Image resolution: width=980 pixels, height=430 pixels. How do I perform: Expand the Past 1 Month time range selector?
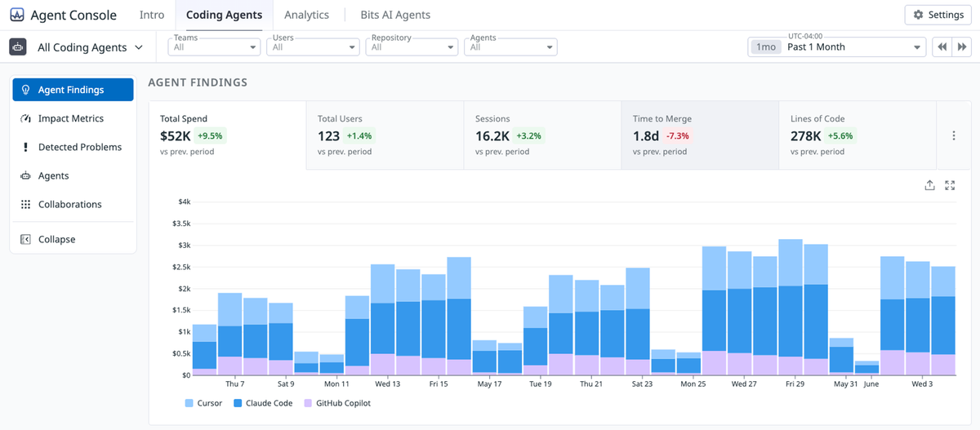click(x=837, y=47)
